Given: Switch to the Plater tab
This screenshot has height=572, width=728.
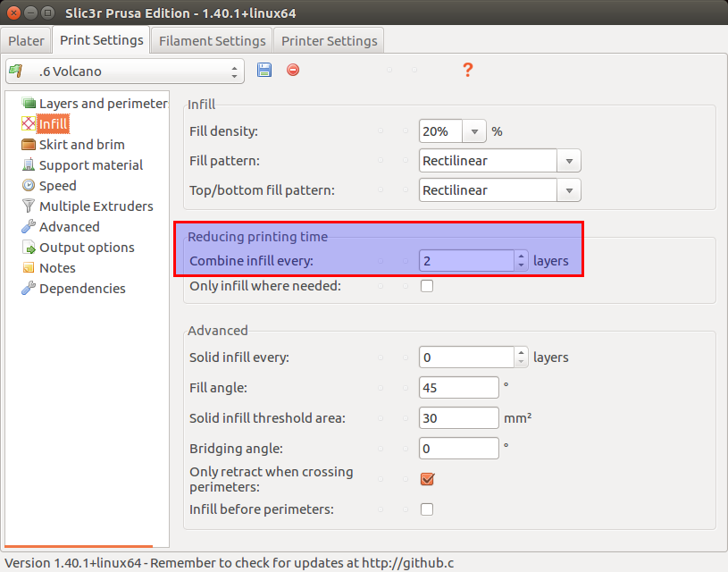Looking at the screenshot, I should pyautogui.click(x=26, y=41).
